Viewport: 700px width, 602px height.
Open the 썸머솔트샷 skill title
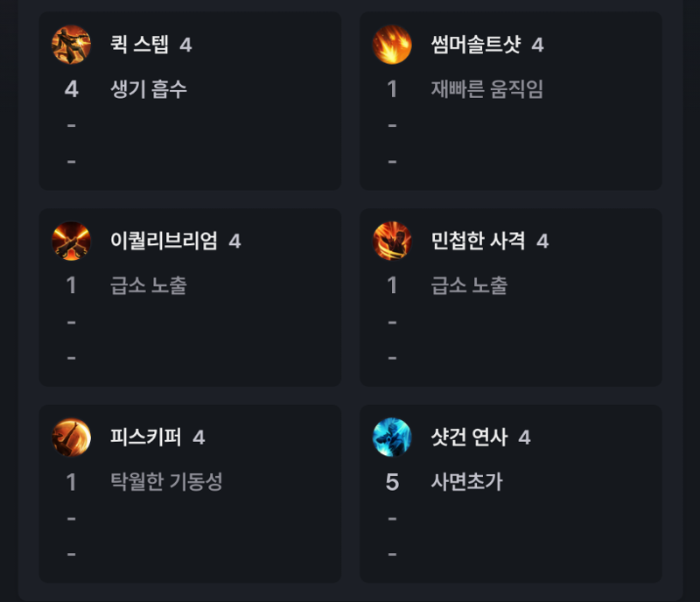click(476, 45)
